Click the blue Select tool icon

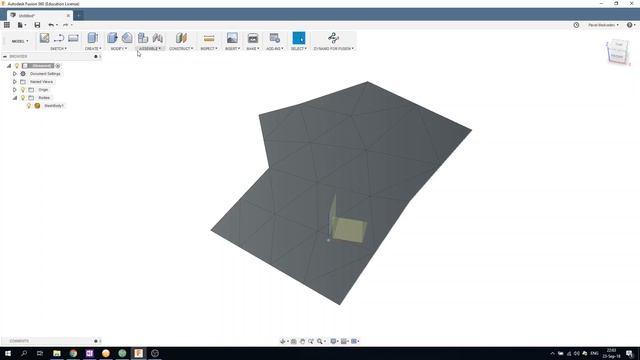299,38
